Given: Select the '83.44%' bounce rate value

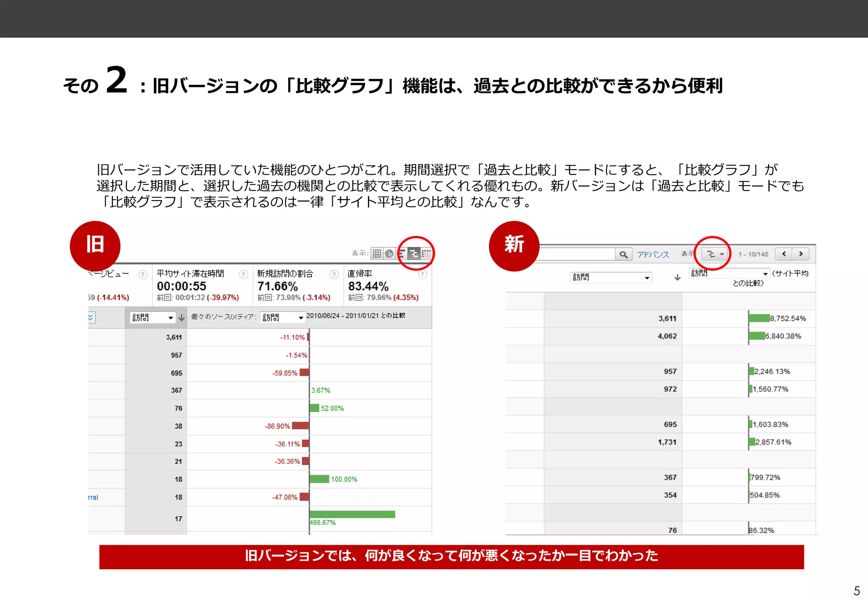Looking at the screenshot, I should pyautogui.click(x=368, y=286).
